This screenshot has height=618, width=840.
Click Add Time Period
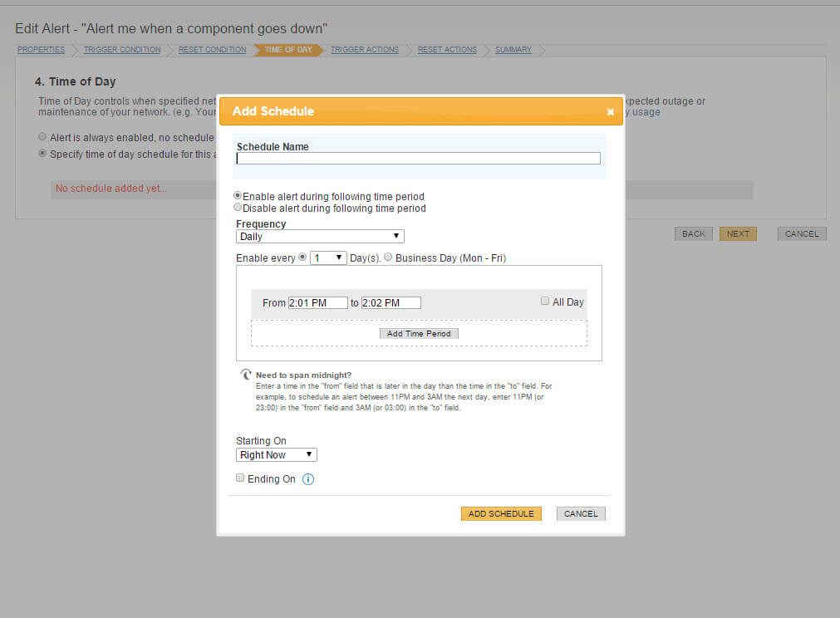click(x=419, y=333)
